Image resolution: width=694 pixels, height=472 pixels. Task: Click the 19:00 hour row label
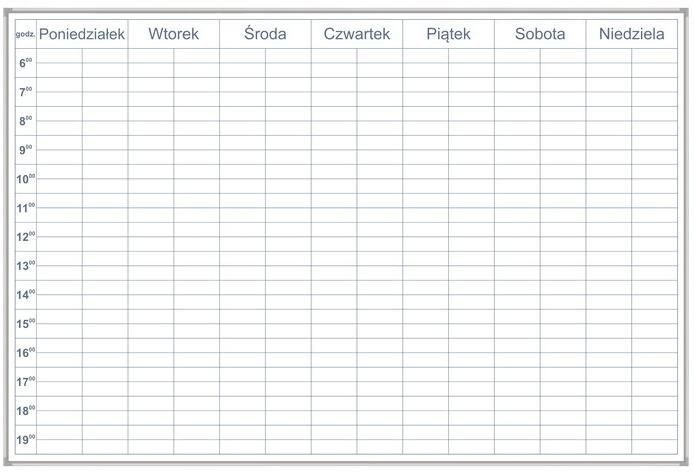pos(26,440)
